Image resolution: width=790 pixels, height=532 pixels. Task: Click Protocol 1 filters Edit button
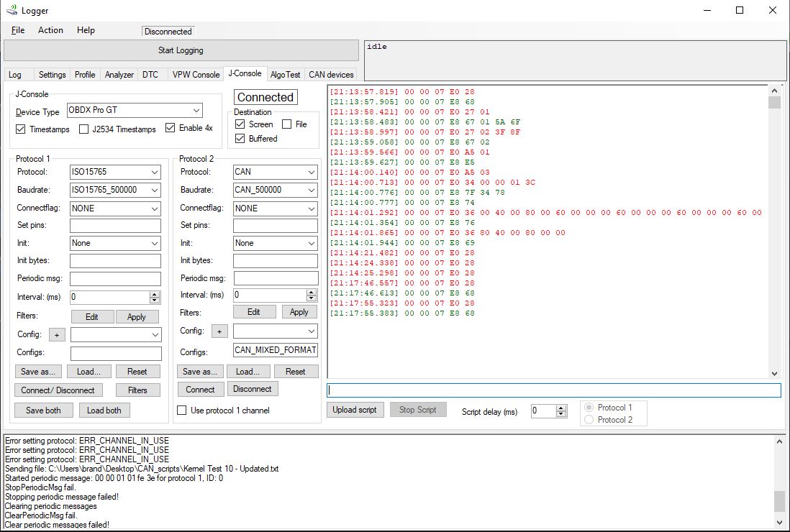91,316
